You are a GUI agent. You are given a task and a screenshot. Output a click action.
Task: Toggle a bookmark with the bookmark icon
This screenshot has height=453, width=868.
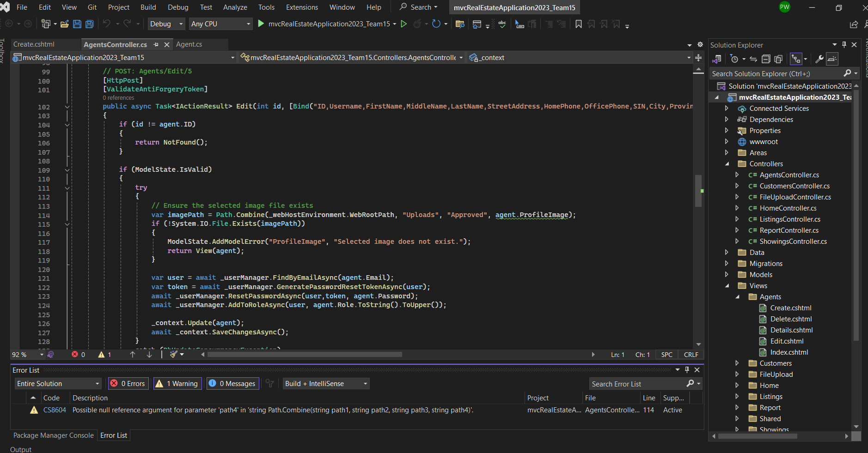click(x=578, y=24)
